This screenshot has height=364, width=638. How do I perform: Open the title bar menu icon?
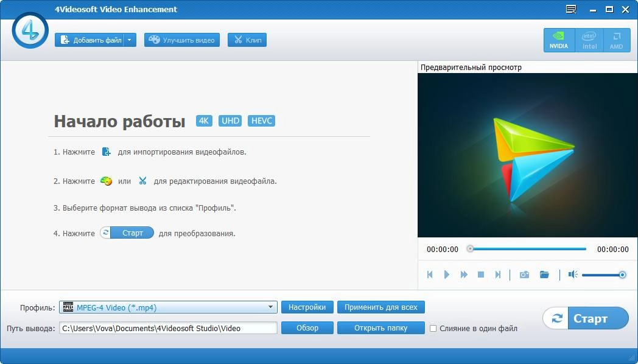(x=571, y=9)
